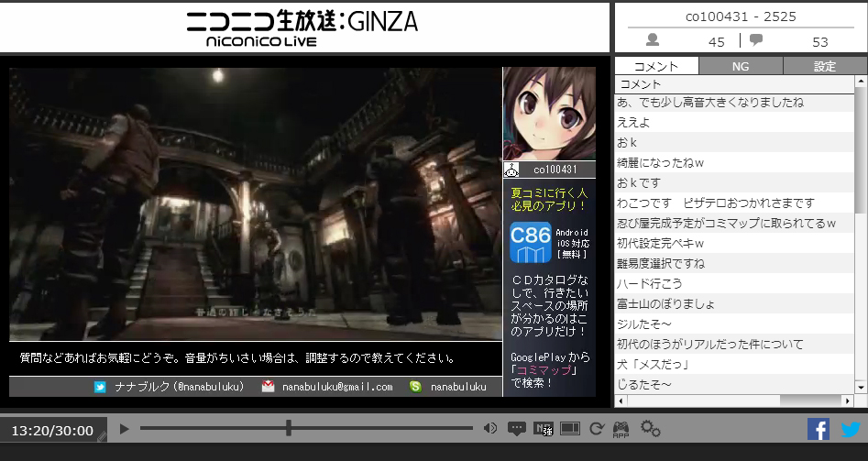
Task: Switch screen layout mode icon
Action: [570, 428]
